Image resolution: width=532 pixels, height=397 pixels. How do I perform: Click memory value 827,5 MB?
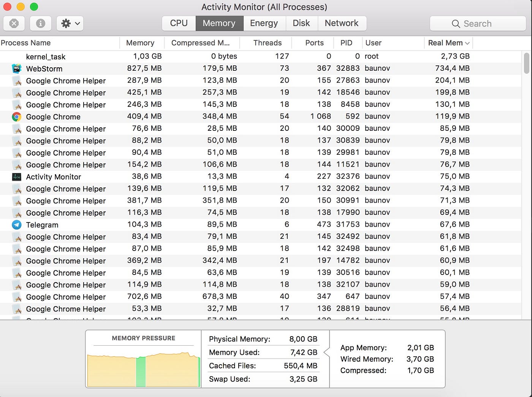[144, 68]
